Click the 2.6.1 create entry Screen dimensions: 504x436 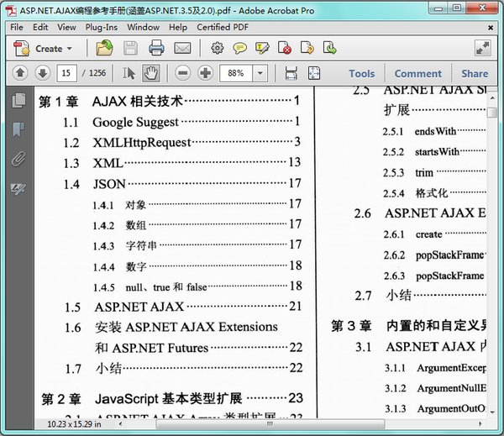(x=434, y=234)
